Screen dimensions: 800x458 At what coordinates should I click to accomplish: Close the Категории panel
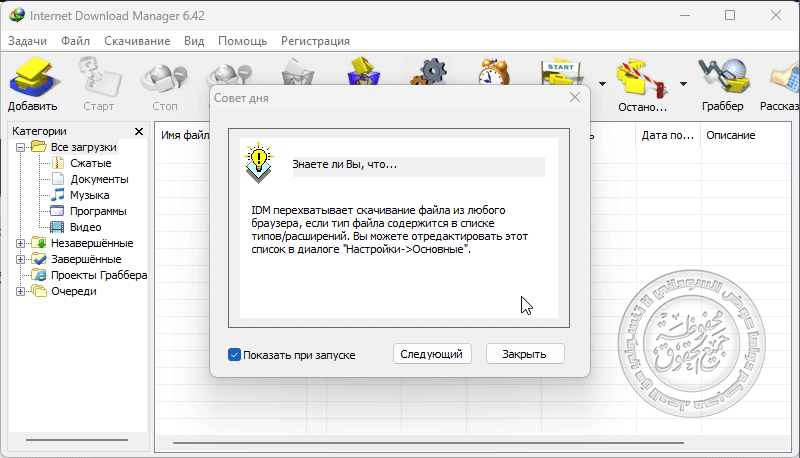pos(139,132)
